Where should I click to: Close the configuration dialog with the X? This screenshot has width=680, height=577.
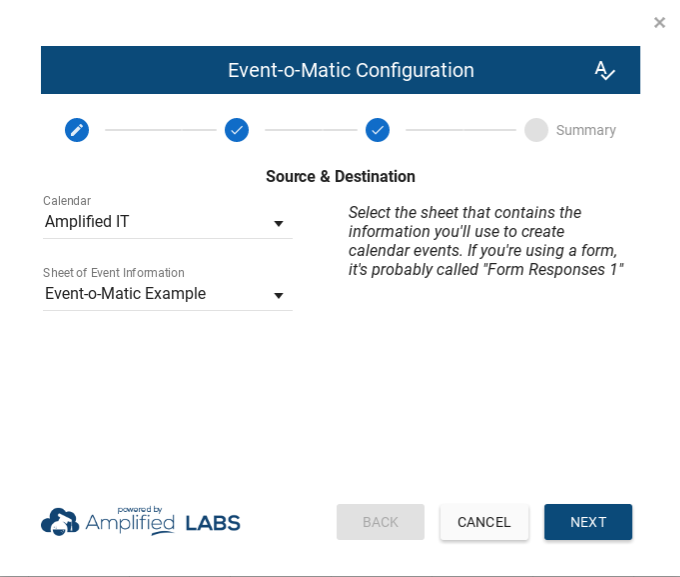tap(659, 22)
